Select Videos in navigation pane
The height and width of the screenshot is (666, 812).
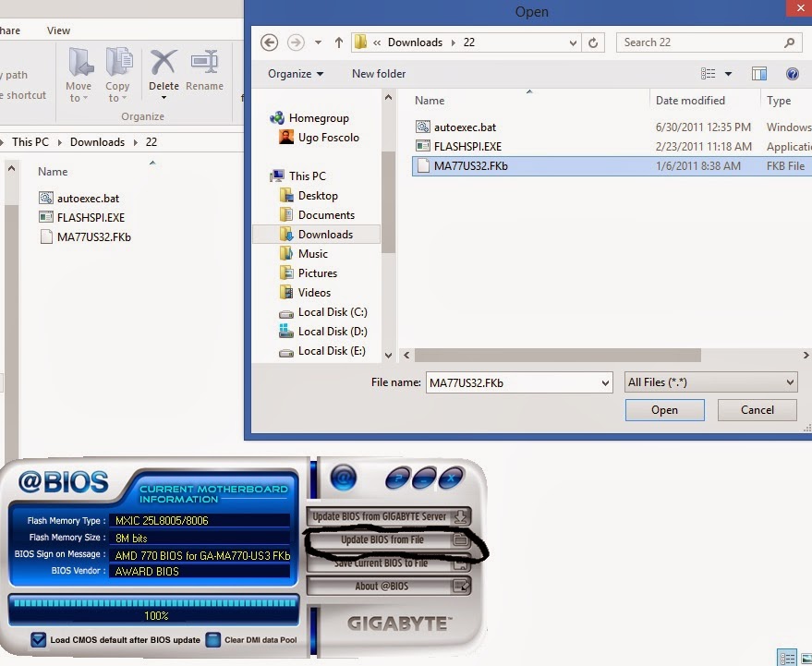coord(306,293)
